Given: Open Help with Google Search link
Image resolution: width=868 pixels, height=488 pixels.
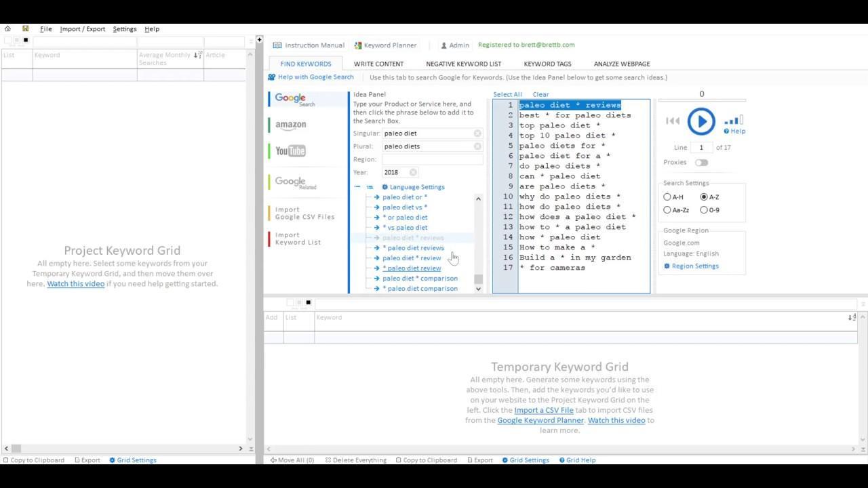Looking at the screenshot, I should 311,77.
